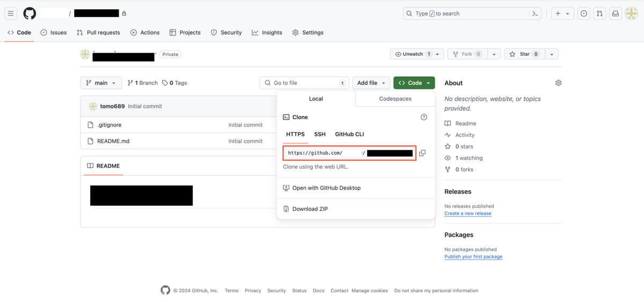The width and height of the screenshot is (644, 302).
Task: Open the notifications inbox icon
Action: point(616,13)
